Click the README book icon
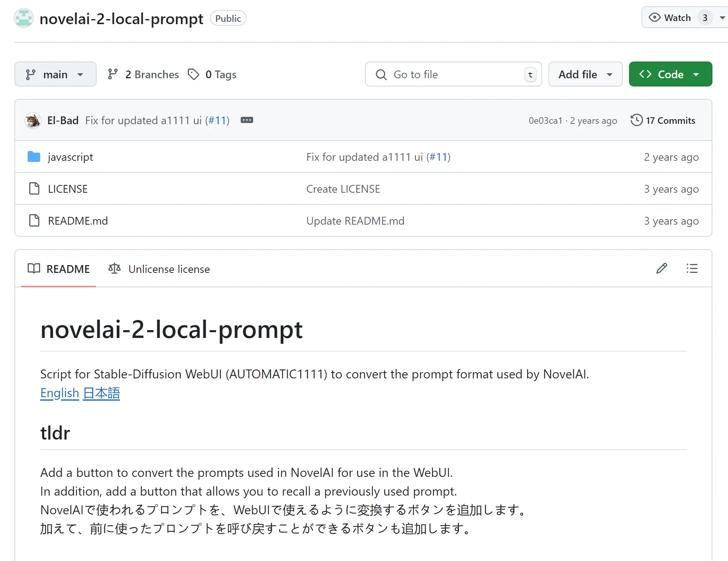Viewport: 728px width, 561px height. click(34, 269)
